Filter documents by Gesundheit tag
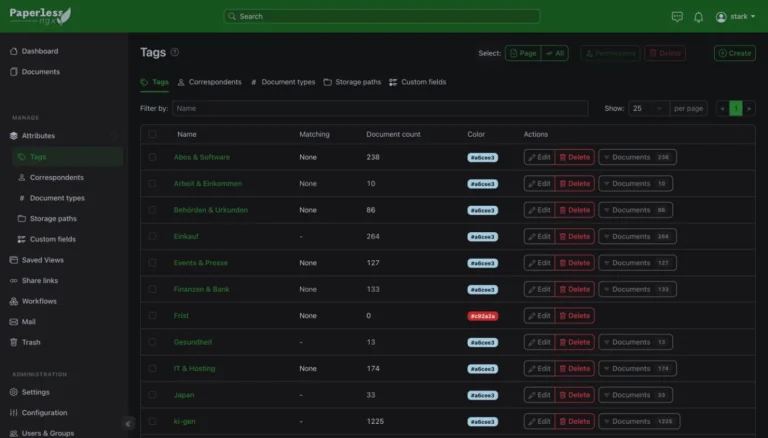The width and height of the screenshot is (768, 438). 635,342
